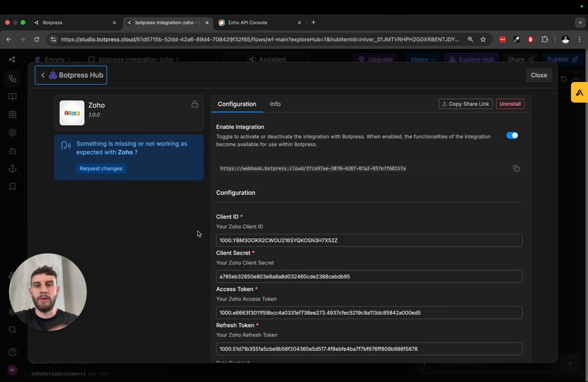Copy the webhook URL with copy icon
This screenshot has height=382, width=588.
coord(516,168)
